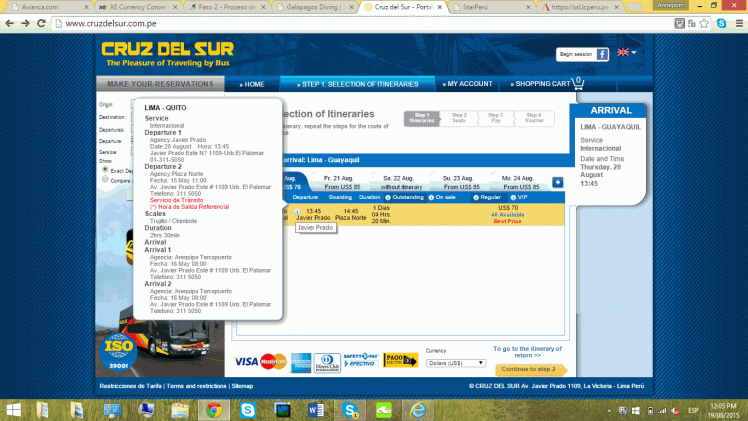Open Internet Explorer from the taskbar
This screenshot has height=421, width=748.
click(x=418, y=410)
